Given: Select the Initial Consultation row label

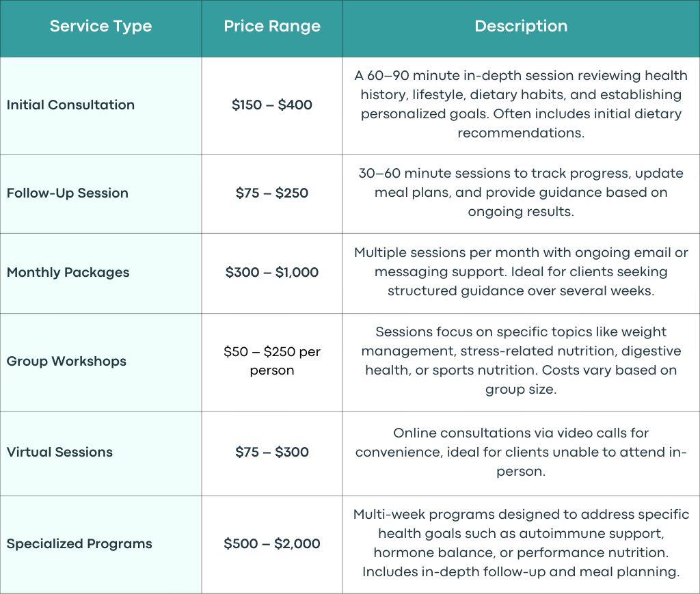Looking at the screenshot, I should [x=70, y=105].
